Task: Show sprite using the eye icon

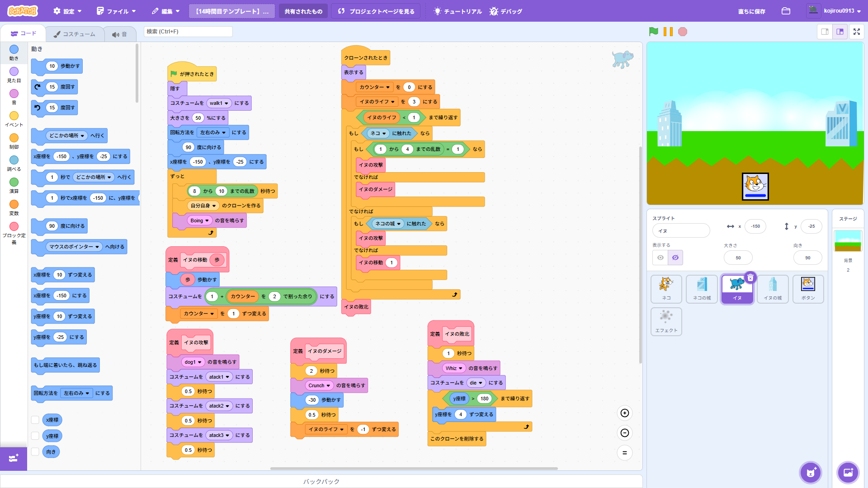Action: [660, 258]
